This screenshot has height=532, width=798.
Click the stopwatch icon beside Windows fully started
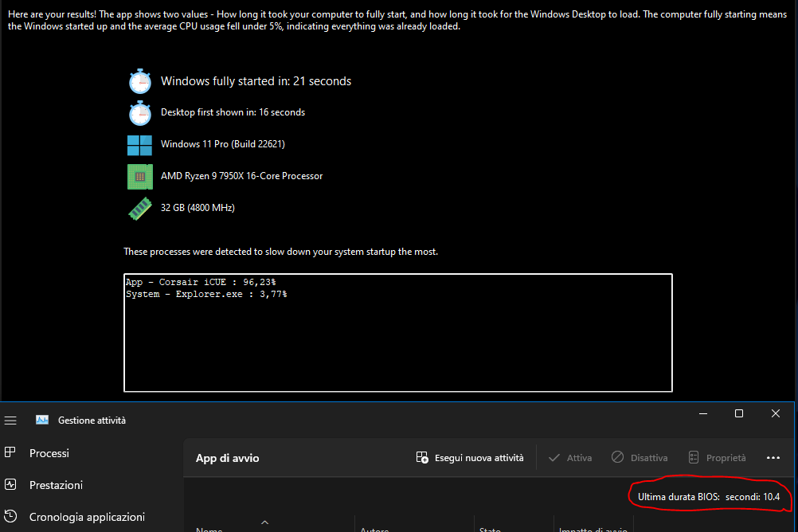click(140, 81)
